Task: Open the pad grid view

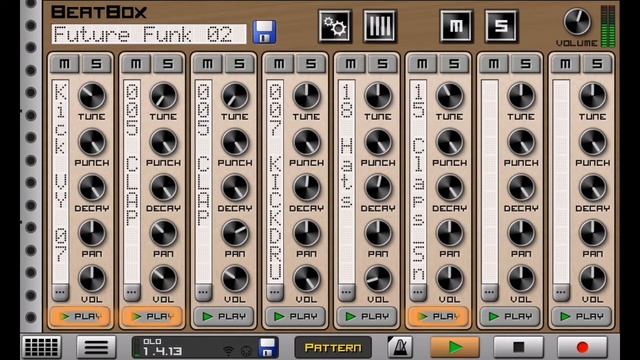Action: (41, 347)
